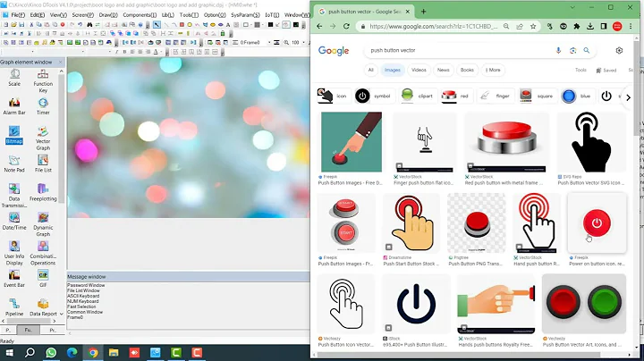Open project with the folder toolbar icon
The width and height of the screenshot is (644, 361).
click(x=13, y=25)
